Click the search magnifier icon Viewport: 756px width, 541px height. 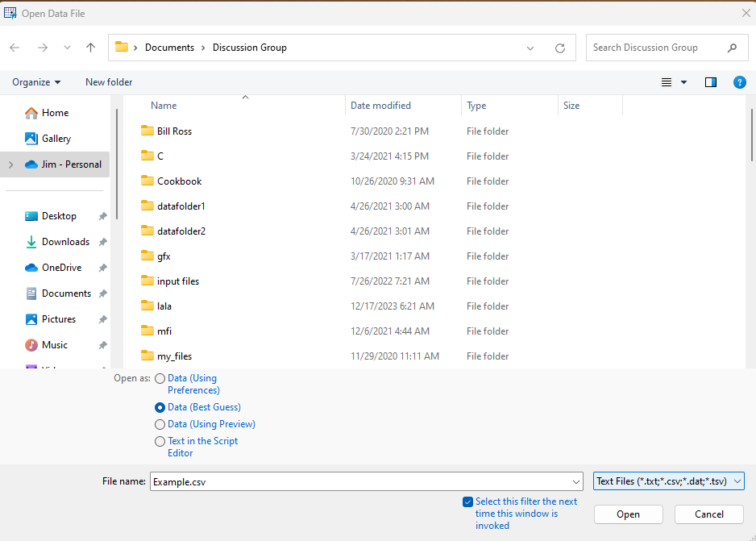732,48
